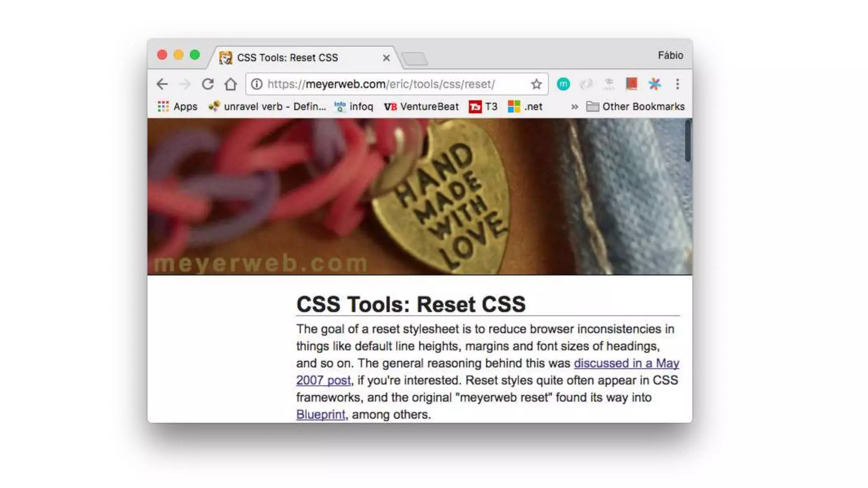Open Chrome's three-dot menu

tap(677, 84)
